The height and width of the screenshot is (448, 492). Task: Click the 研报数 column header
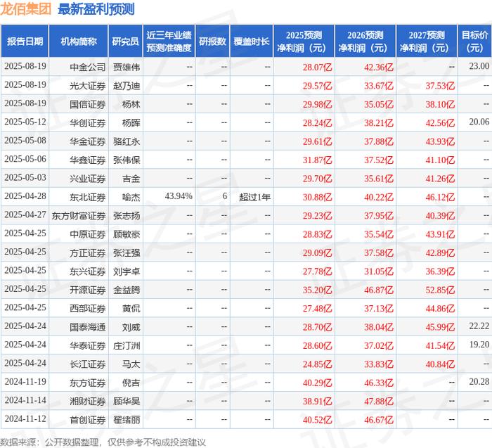click(212, 41)
